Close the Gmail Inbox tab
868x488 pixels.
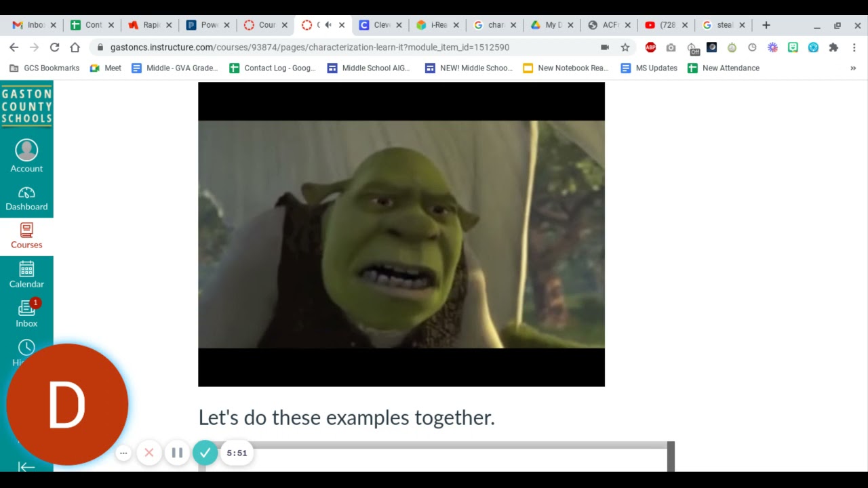click(54, 25)
